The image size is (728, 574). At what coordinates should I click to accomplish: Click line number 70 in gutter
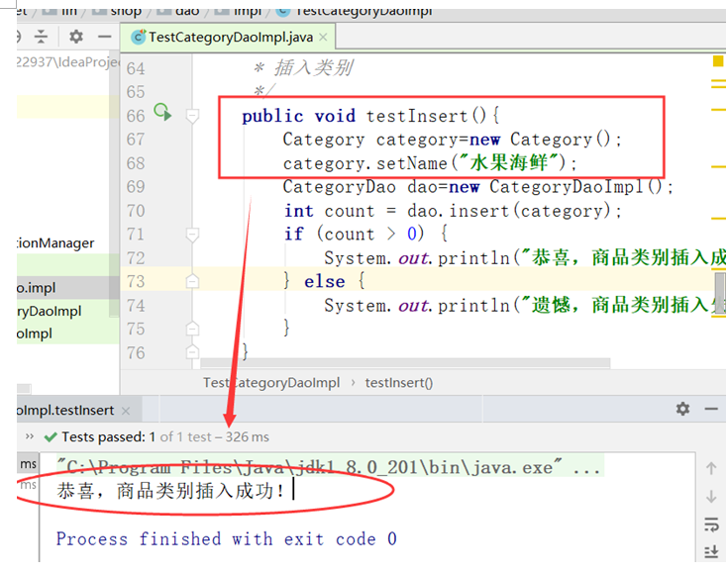(x=136, y=211)
